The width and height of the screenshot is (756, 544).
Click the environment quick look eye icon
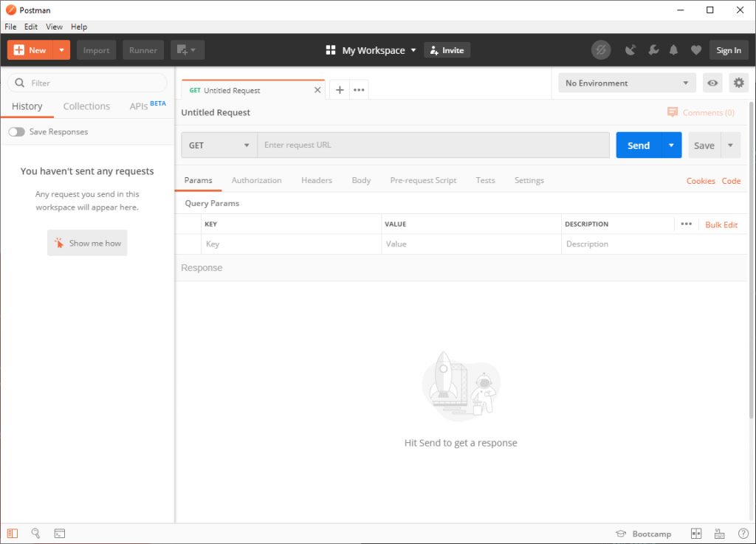(712, 83)
